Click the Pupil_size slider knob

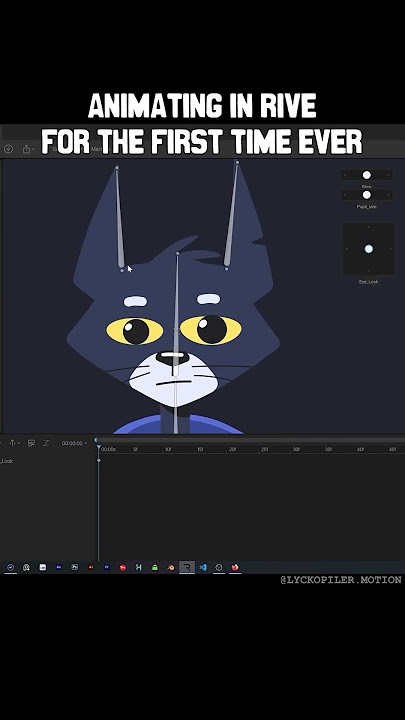point(366,195)
